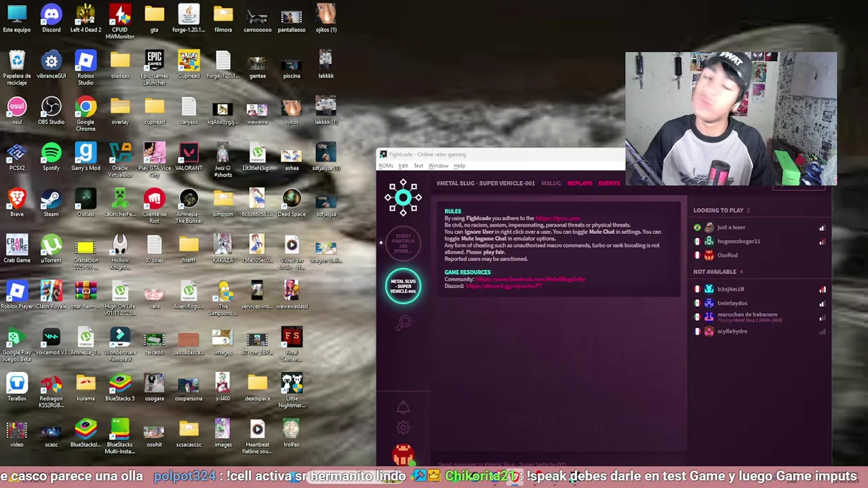The width and height of the screenshot is (868, 488).
Task: Select user hugoxxxbogar21
Action: coord(738,241)
